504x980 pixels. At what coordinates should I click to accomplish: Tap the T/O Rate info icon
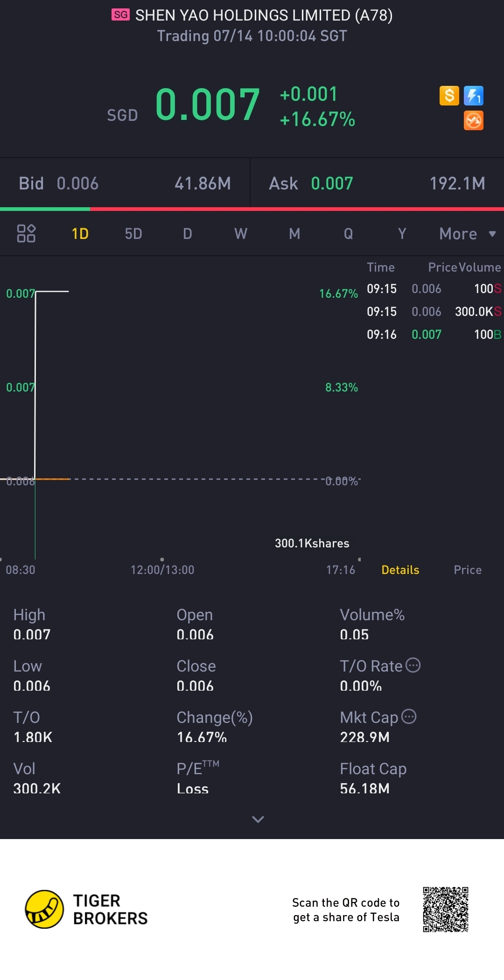click(x=413, y=665)
